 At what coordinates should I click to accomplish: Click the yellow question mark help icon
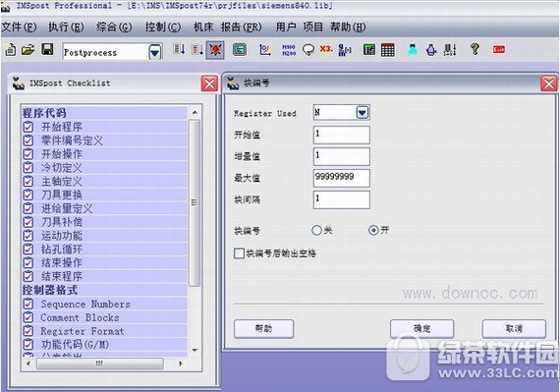point(475,49)
